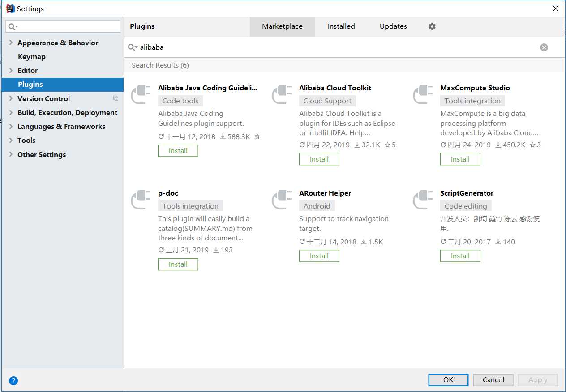Open the ScriptGenerator plugin title
566x392 pixels.
(x=467, y=193)
